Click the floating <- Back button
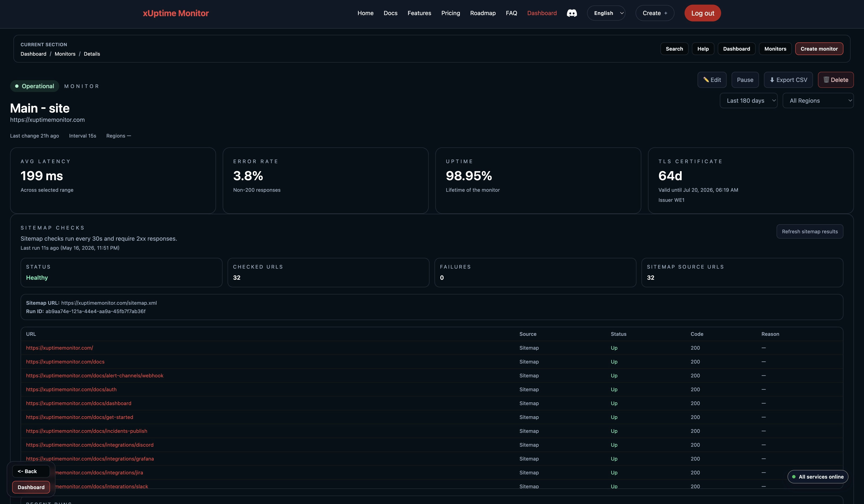 31,471
